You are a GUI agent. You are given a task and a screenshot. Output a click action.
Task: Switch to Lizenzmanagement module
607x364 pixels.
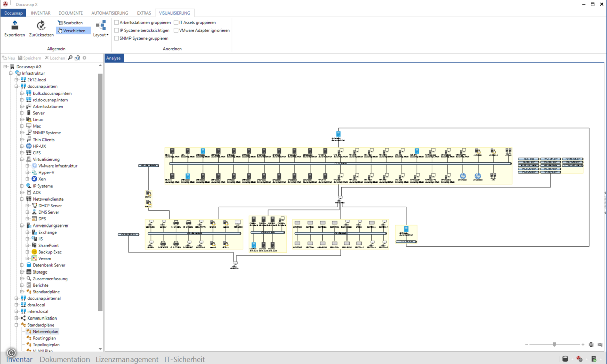tap(127, 359)
